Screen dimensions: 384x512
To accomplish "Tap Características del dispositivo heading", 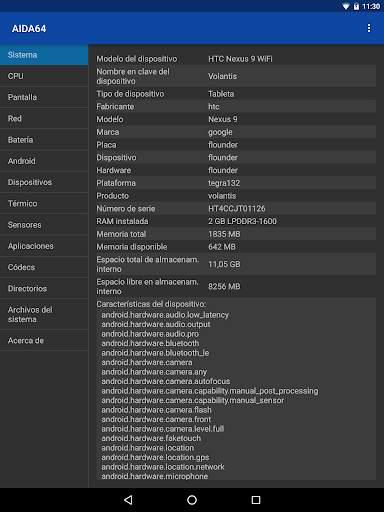I will point(151,304).
